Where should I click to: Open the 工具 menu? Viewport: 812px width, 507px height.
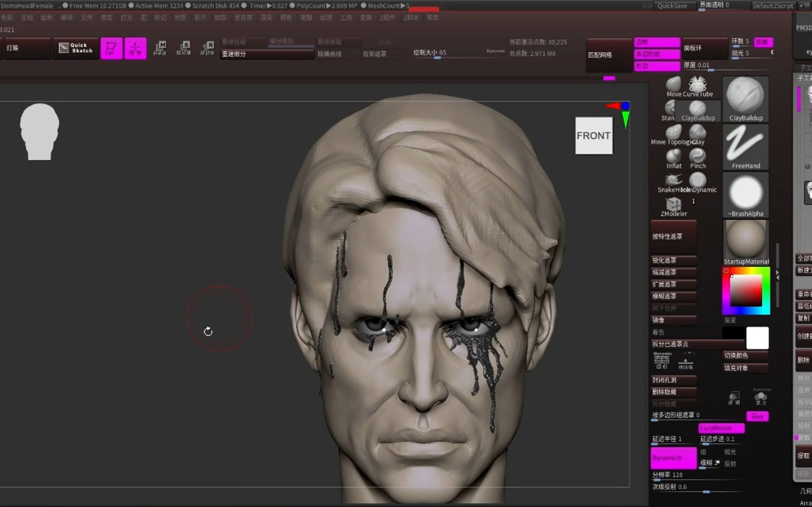(x=346, y=17)
